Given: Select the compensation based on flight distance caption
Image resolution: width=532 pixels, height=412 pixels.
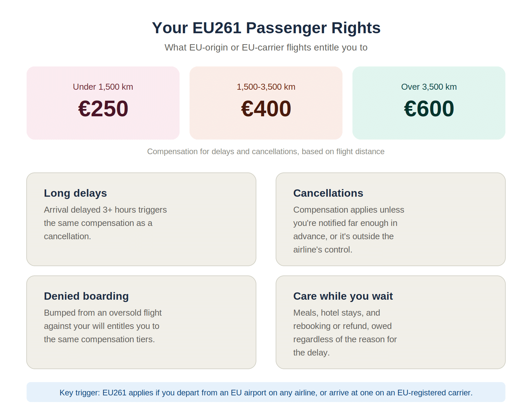Looking at the screenshot, I should 266,152.
